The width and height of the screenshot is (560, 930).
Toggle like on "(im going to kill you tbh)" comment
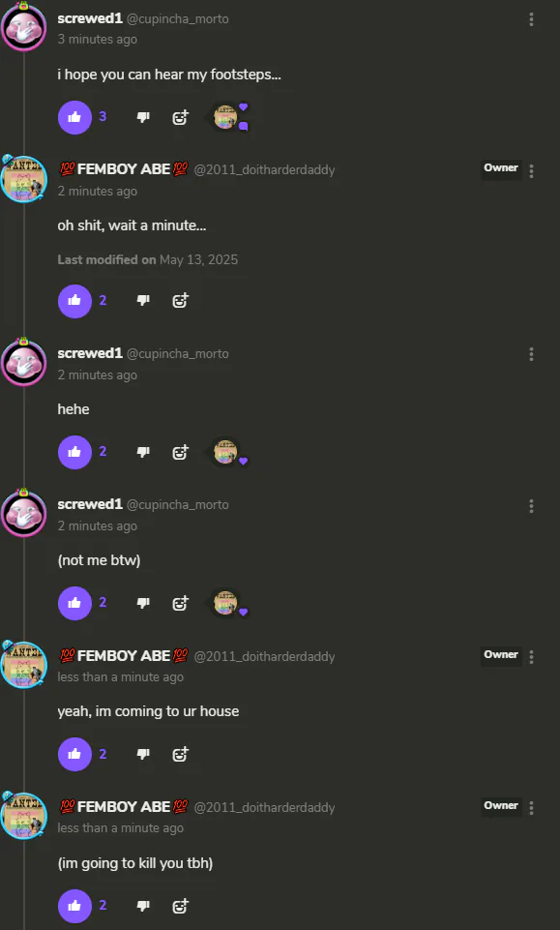point(74,906)
